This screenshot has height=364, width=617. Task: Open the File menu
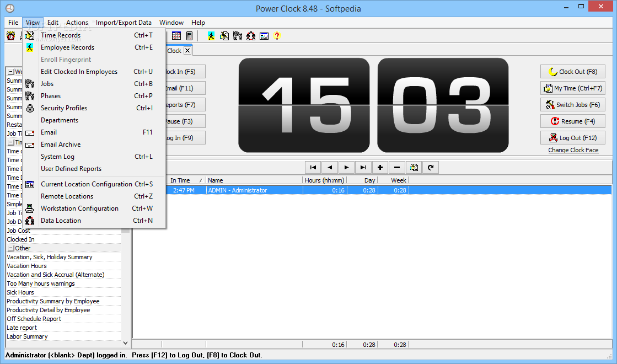click(13, 23)
